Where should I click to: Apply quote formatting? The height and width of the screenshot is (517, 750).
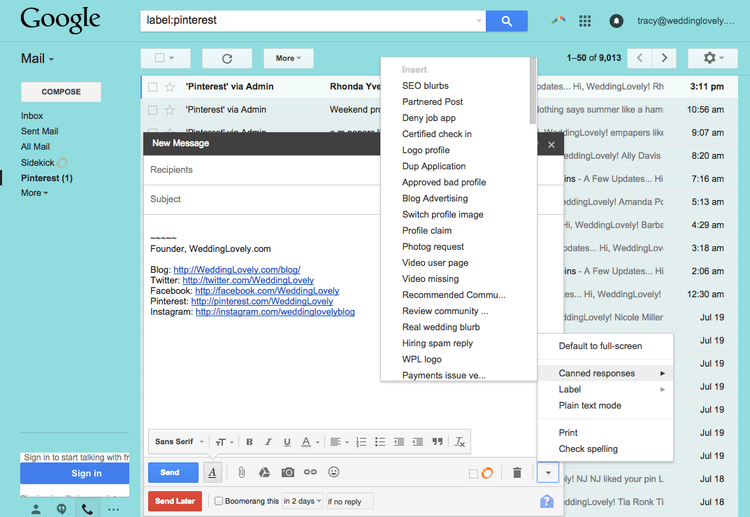tap(437, 442)
